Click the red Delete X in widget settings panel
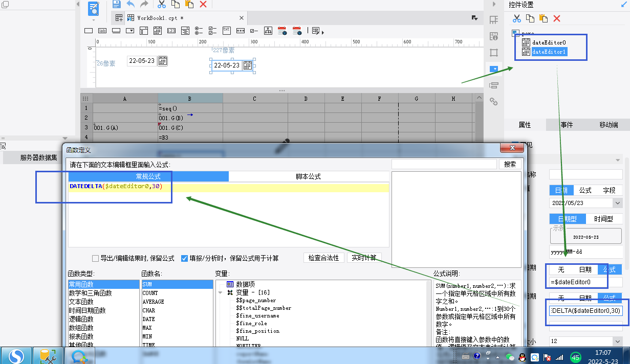 [x=557, y=18]
